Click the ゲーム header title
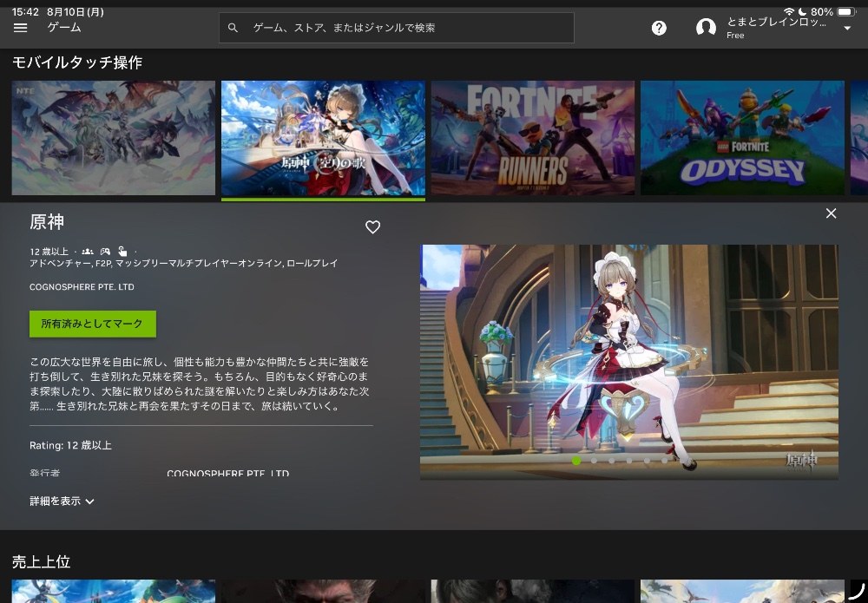 click(64, 27)
